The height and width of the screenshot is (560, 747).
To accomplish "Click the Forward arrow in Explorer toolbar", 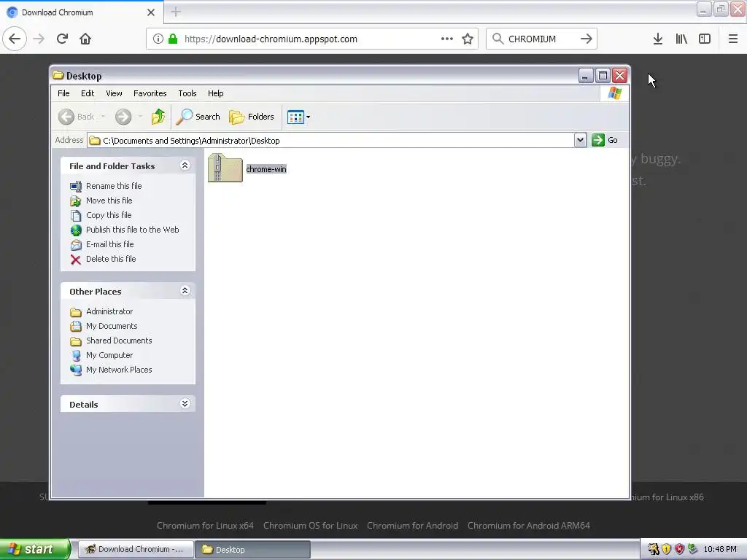I will (x=123, y=117).
